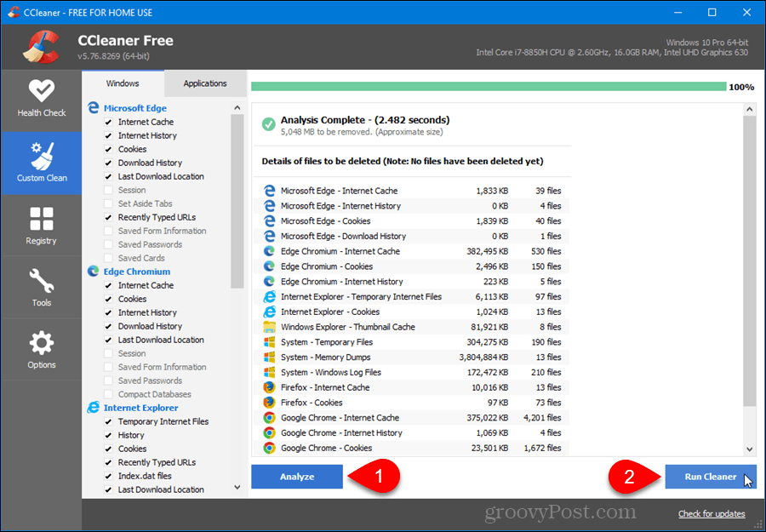766x532 pixels.
Task: Enable Edge Chromium Saved Passwords checkbox
Action: [x=108, y=380]
